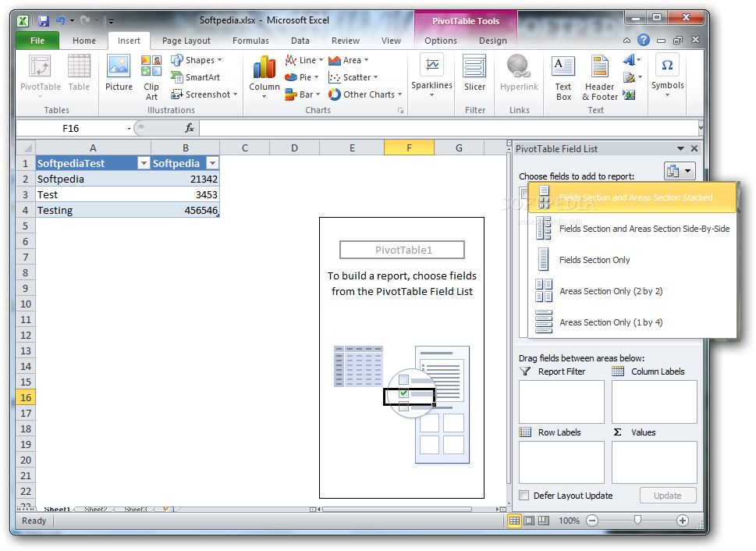Insert SmartArt graphic

coord(195,77)
